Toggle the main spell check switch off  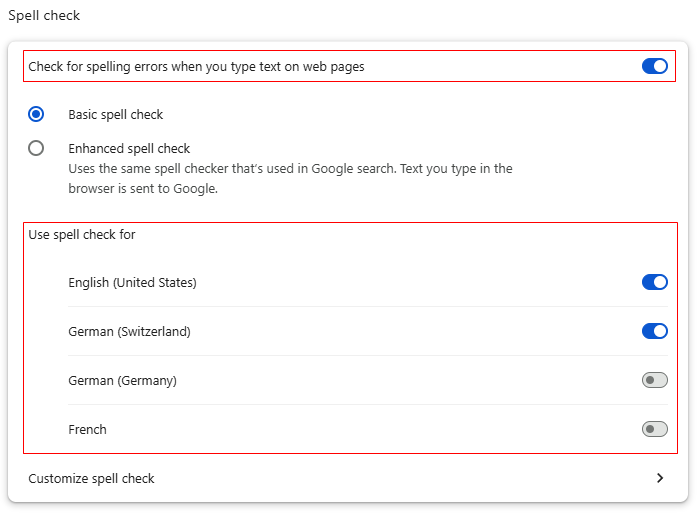tap(654, 66)
